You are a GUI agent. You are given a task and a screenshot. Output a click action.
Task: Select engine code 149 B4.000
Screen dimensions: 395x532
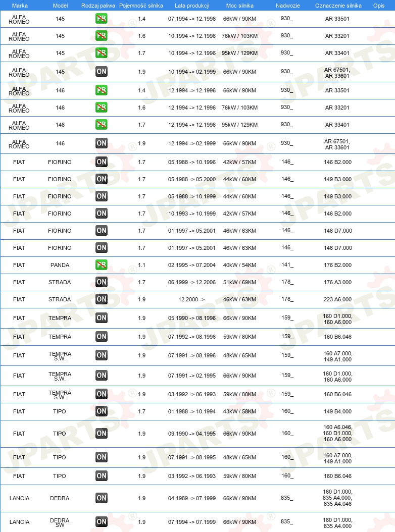(337, 411)
